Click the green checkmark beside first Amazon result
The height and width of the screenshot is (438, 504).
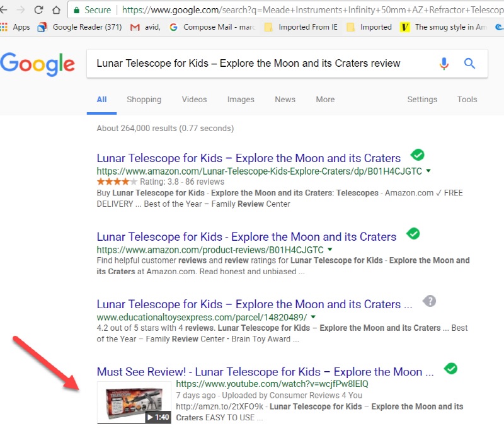[418, 155]
